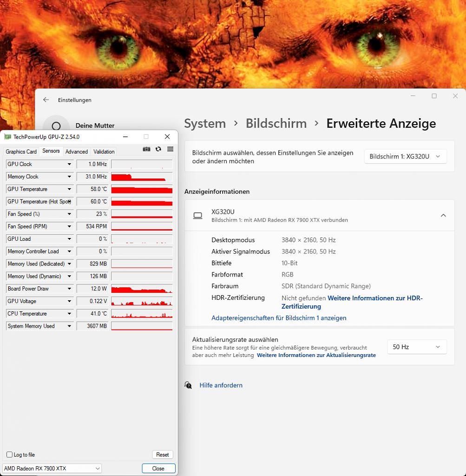
Task: Maximize the Einstellungen window
Action: coord(434,96)
